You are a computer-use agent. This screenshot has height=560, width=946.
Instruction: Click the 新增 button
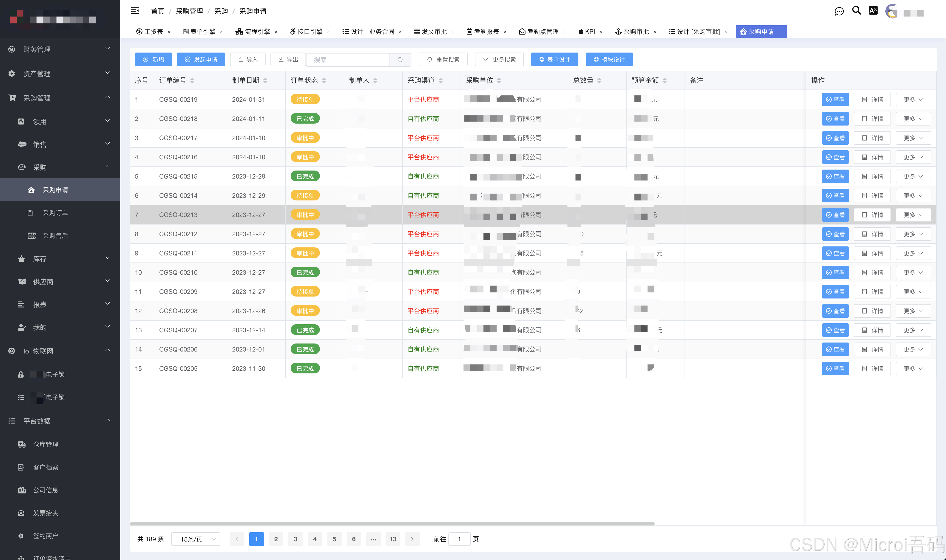(x=153, y=59)
